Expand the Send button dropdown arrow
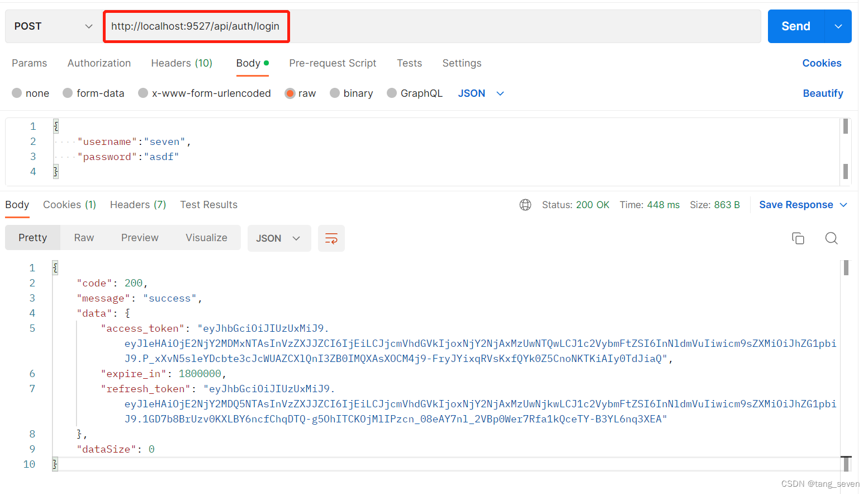The image size is (868, 494). [x=837, y=26]
